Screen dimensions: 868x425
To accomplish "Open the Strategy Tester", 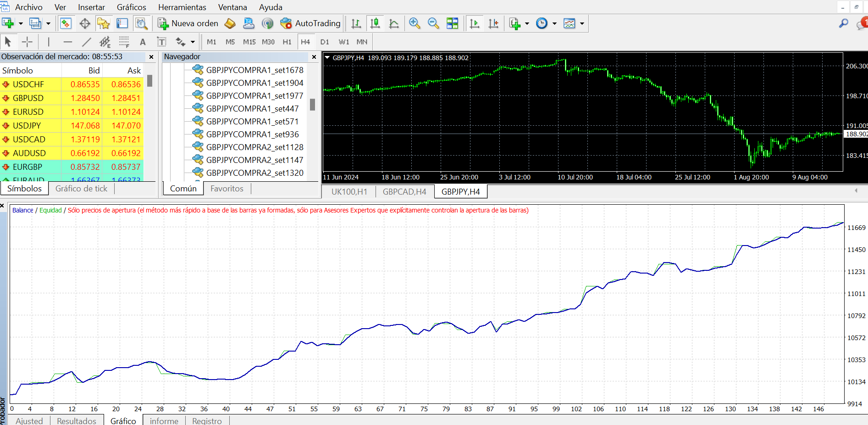I will [x=141, y=23].
